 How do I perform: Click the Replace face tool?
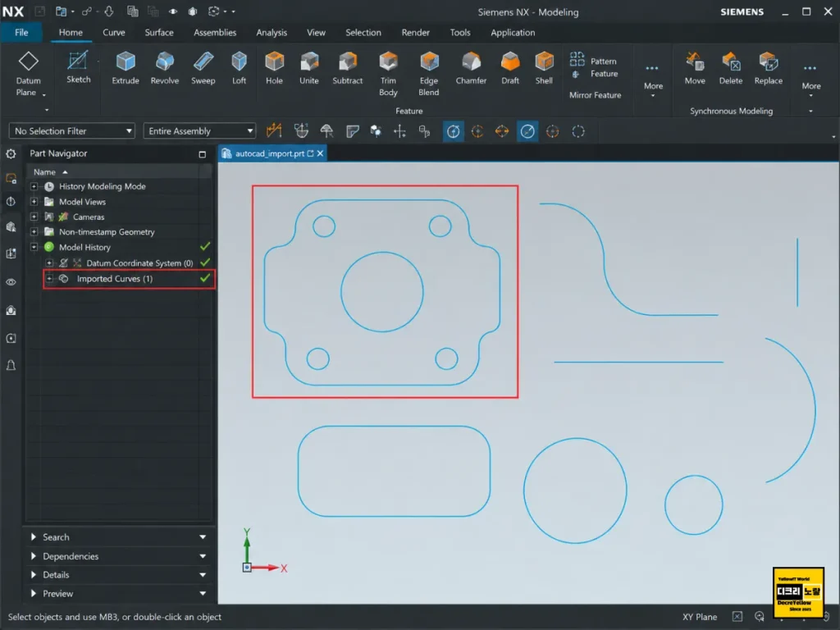[x=768, y=68]
